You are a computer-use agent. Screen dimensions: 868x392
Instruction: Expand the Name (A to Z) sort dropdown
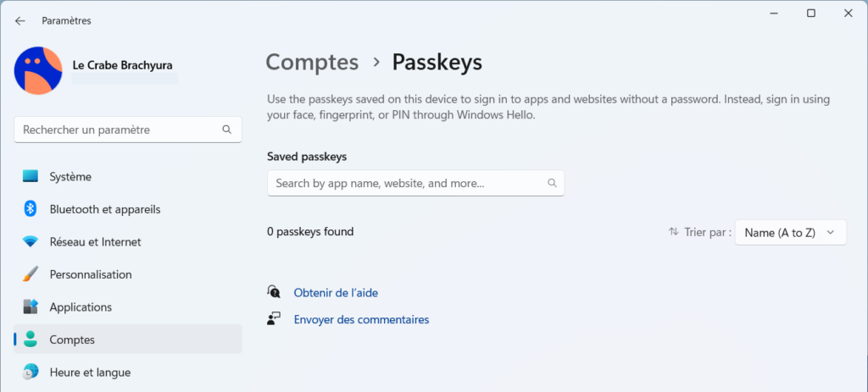[x=791, y=233]
